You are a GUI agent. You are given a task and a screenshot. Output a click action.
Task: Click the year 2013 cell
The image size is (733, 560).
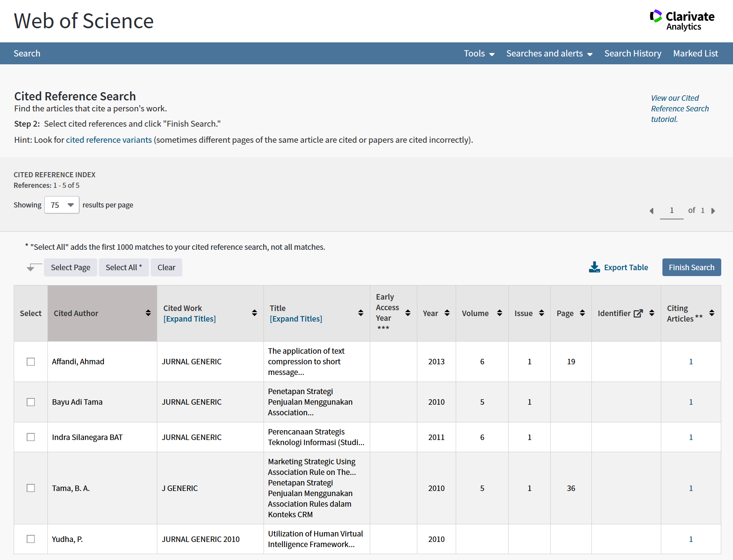click(x=436, y=362)
